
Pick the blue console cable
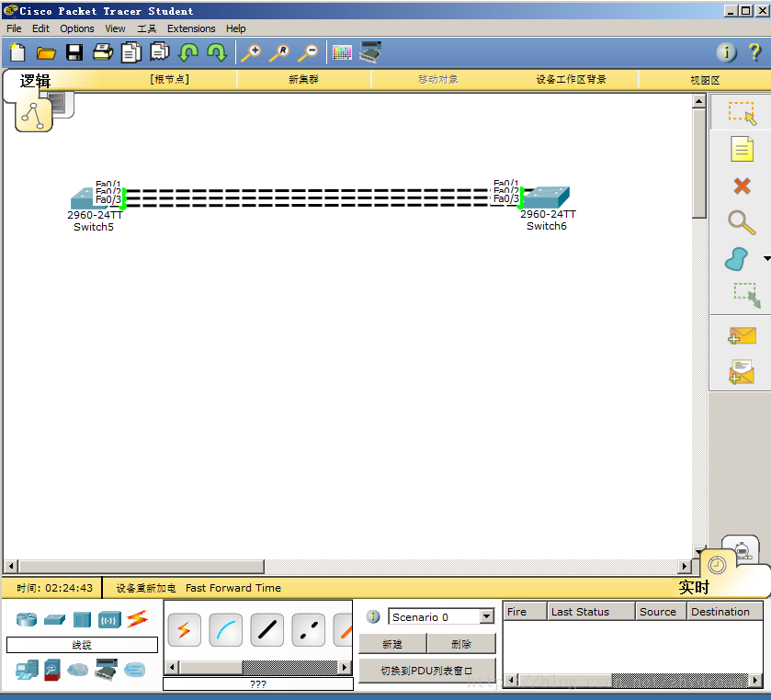click(x=226, y=629)
